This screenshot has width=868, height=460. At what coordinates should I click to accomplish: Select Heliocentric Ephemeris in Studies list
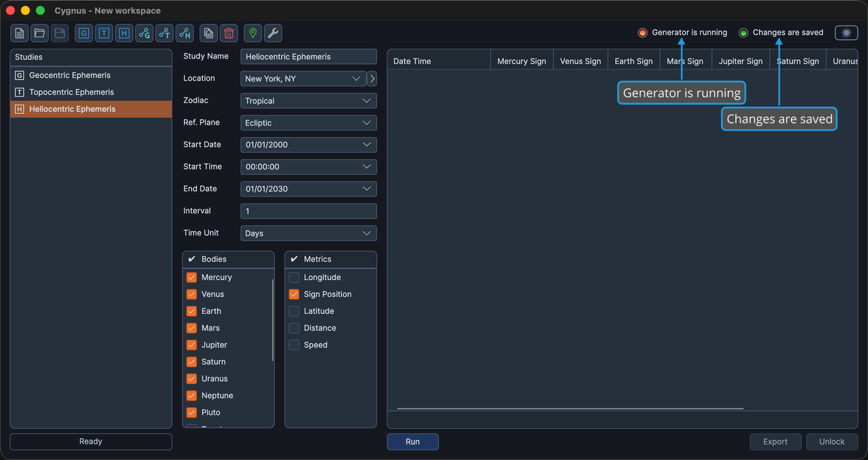(x=91, y=109)
